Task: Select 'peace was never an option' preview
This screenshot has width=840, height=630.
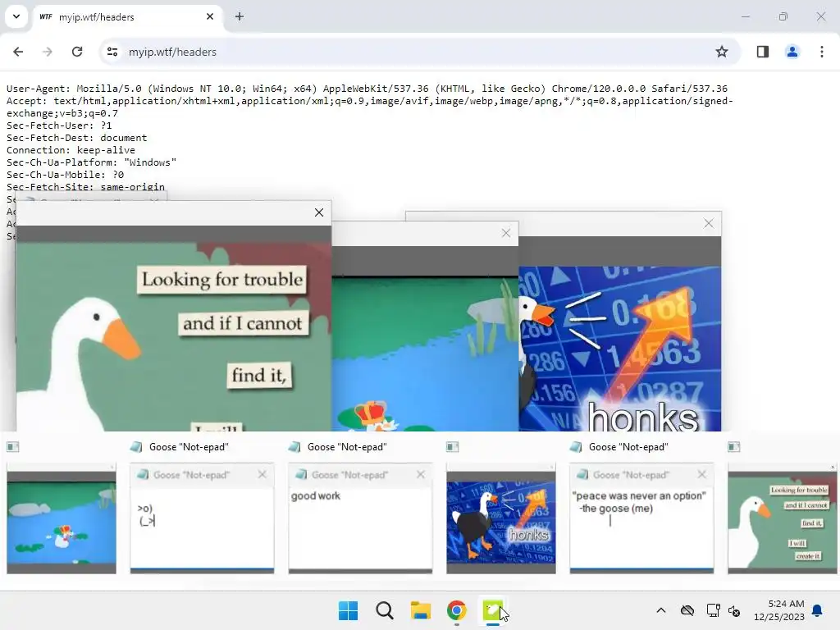Action: coord(641,518)
